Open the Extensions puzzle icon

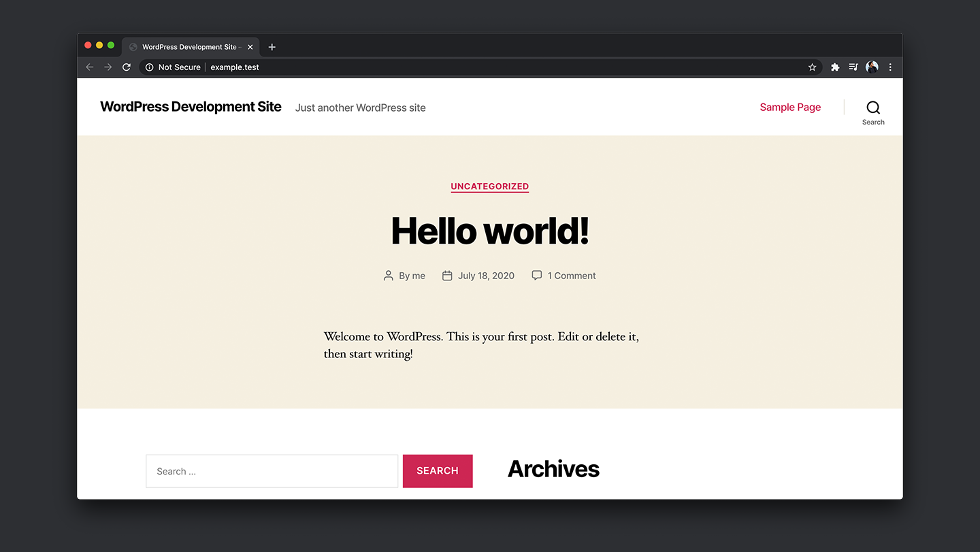[835, 67]
